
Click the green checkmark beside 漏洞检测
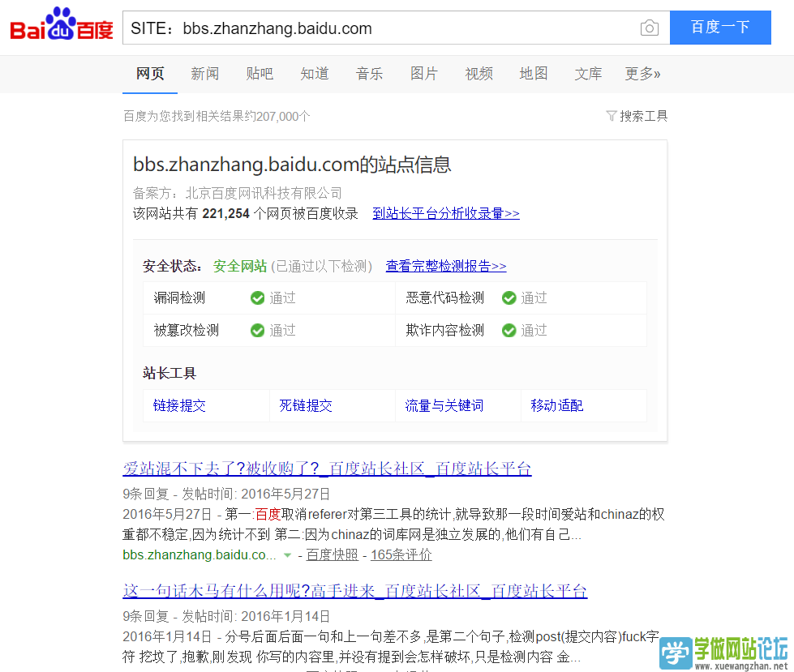point(257,297)
